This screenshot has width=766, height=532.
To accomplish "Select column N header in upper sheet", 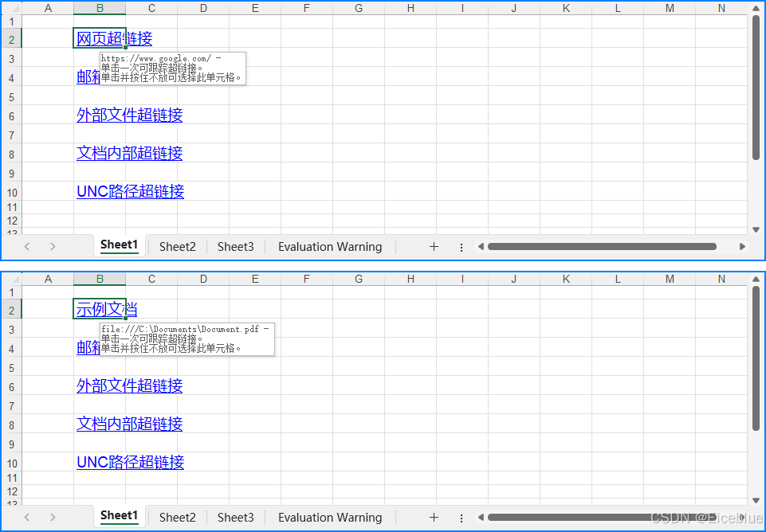I will pos(721,8).
